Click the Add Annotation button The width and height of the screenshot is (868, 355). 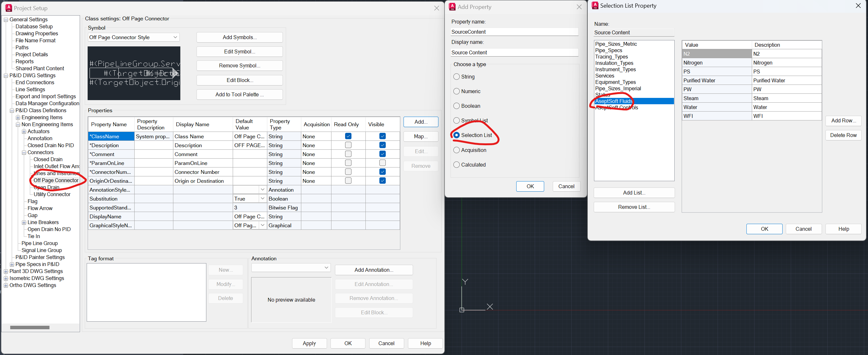(x=374, y=270)
